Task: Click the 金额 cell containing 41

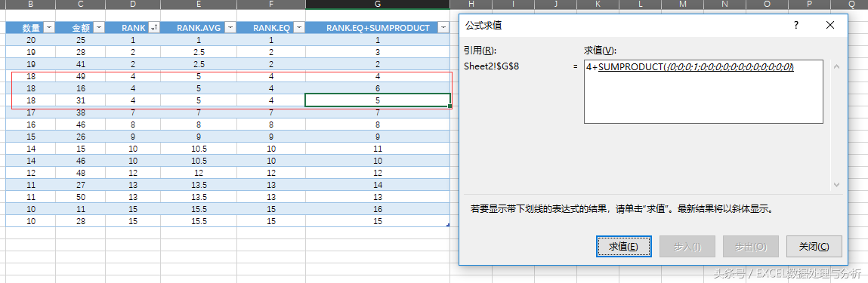Action: point(80,64)
